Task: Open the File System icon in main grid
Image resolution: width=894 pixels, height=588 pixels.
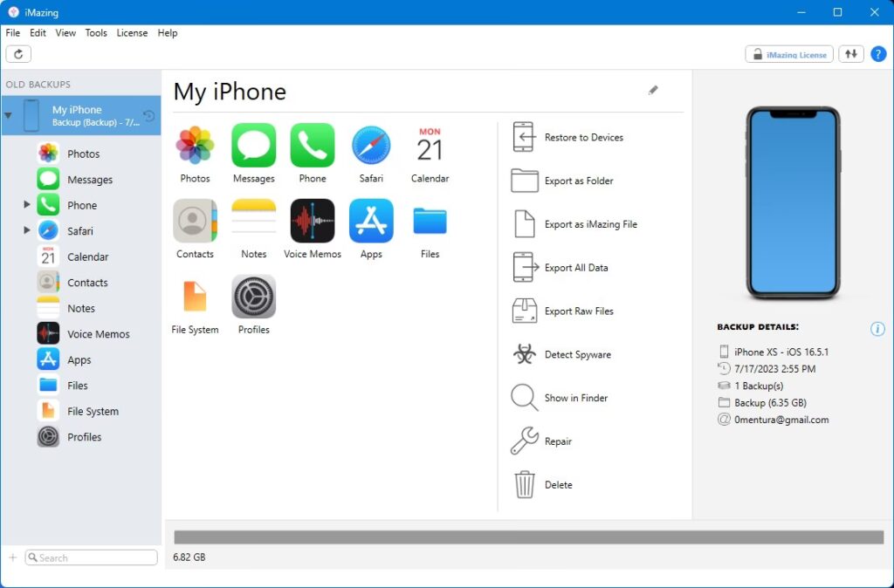Action: (195, 297)
